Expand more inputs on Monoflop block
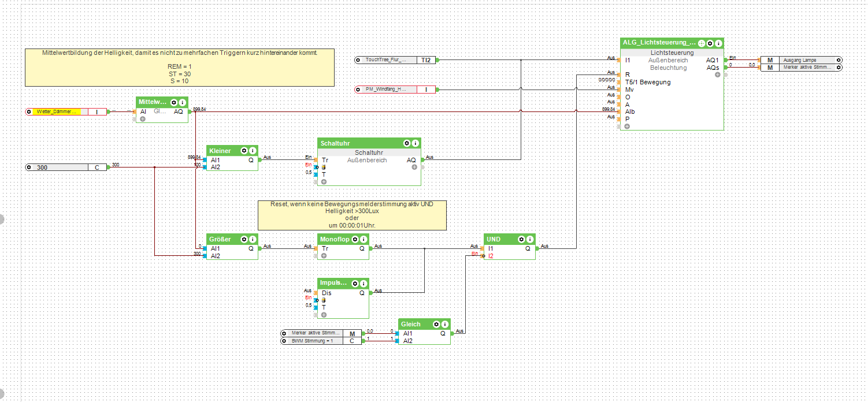Viewport: 868px width, 402px height. click(x=324, y=255)
